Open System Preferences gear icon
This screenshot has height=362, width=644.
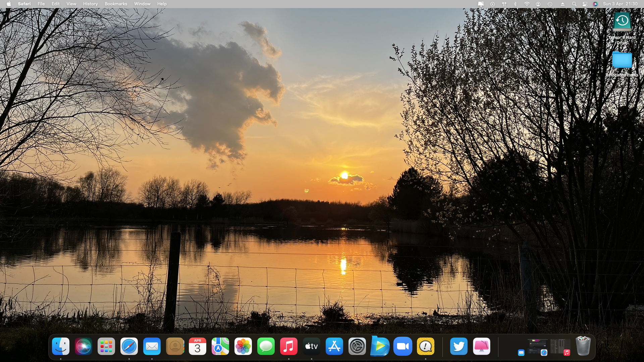point(357,346)
